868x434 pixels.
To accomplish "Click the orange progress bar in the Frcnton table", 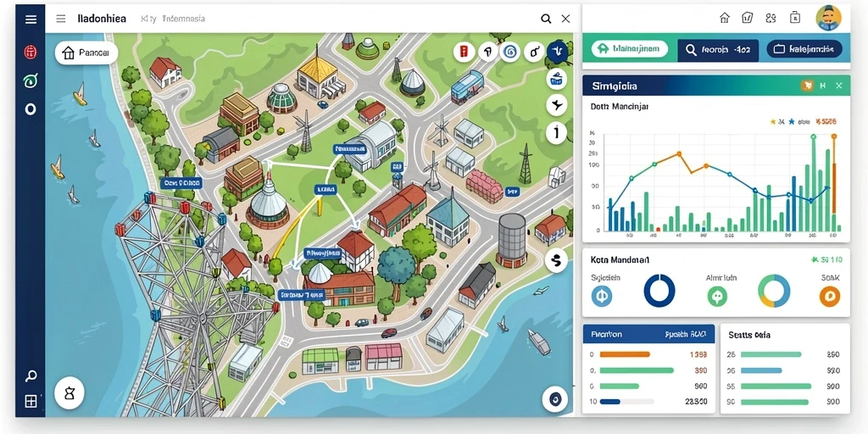I will 625,354.
